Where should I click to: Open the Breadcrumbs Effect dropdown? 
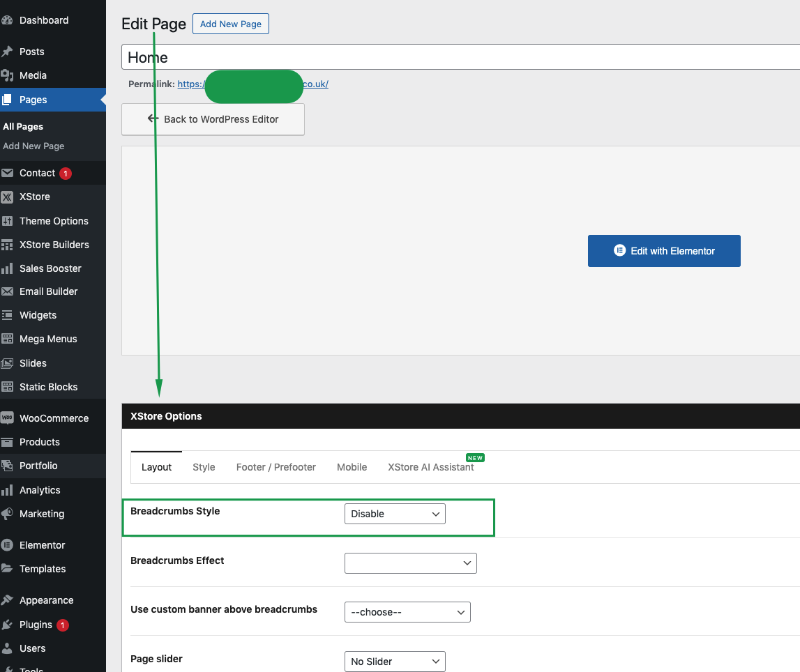(x=411, y=563)
